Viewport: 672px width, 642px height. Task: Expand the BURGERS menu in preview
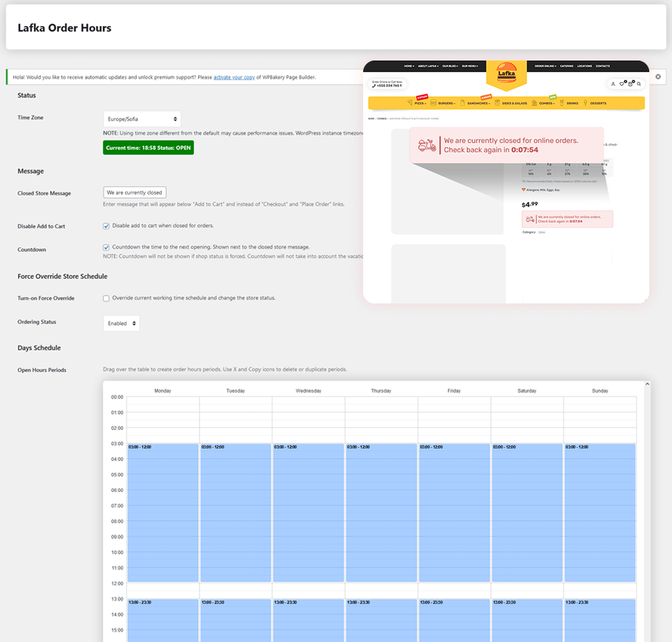click(x=446, y=103)
